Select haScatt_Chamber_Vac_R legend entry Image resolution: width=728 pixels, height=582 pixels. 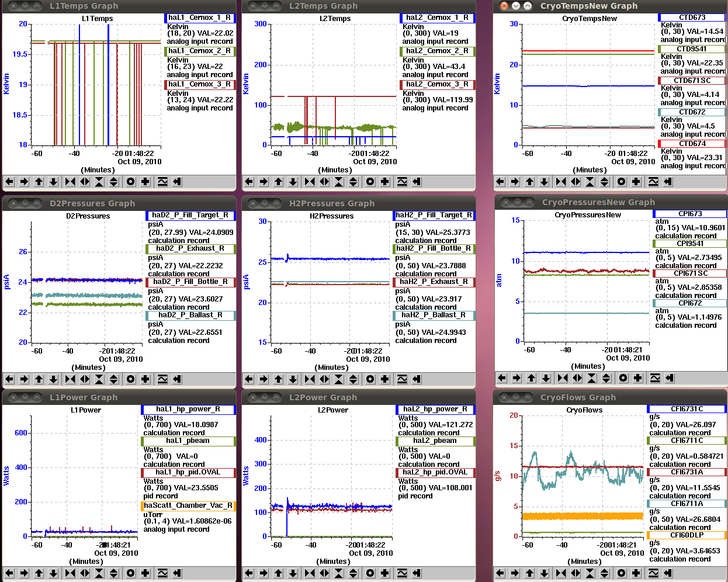[x=189, y=506]
